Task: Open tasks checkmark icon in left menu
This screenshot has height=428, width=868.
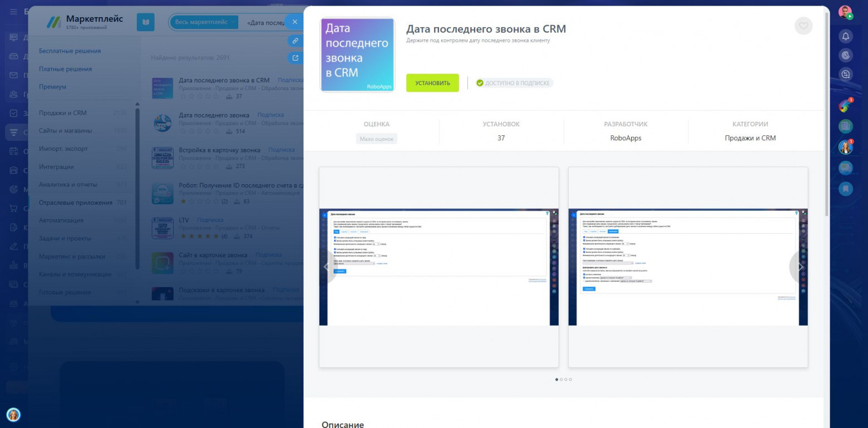Action: (14, 113)
